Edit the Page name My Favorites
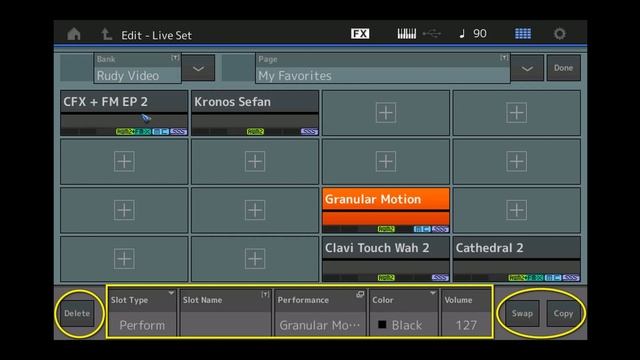 click(382, 68)
